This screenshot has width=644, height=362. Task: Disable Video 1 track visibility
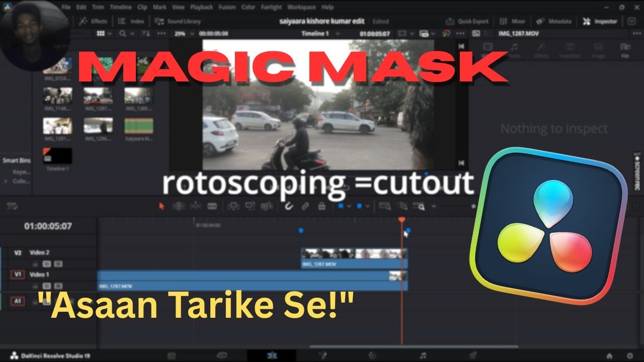pyautogui.click(x=58, y=285)
